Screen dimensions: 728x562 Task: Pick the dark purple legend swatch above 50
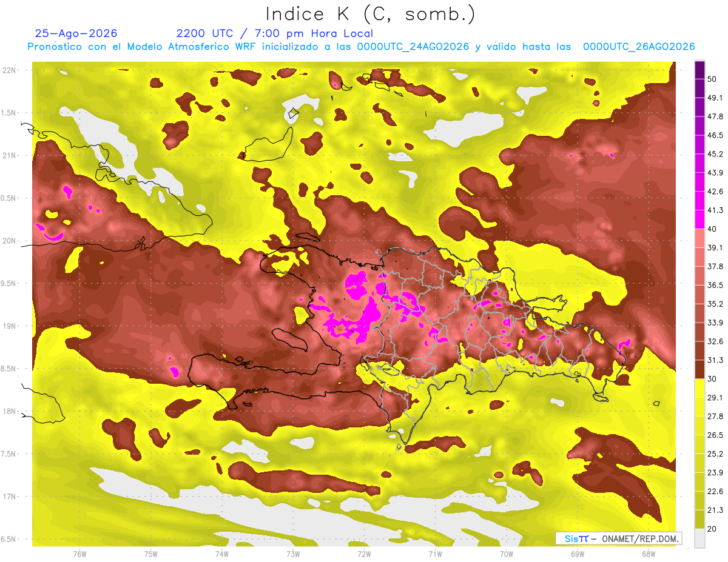pos(699,70)
